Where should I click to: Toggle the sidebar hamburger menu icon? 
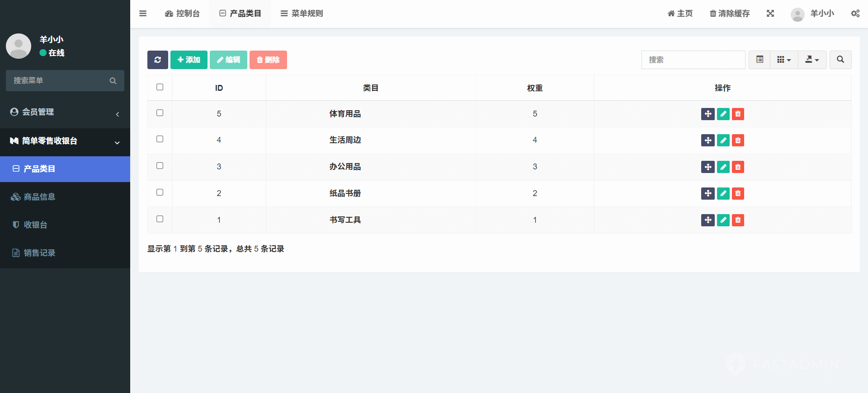tap(143, 14)
